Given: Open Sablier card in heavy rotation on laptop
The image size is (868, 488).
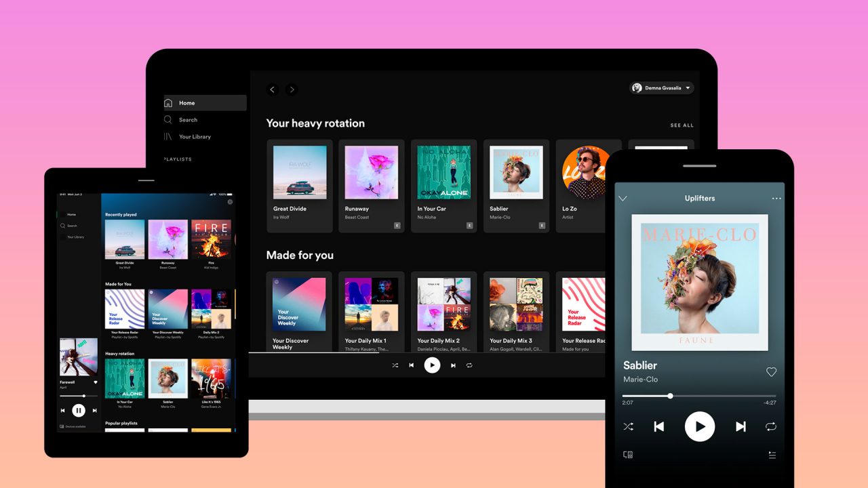Looking at the screenshot, I should (x=516, y=186).
